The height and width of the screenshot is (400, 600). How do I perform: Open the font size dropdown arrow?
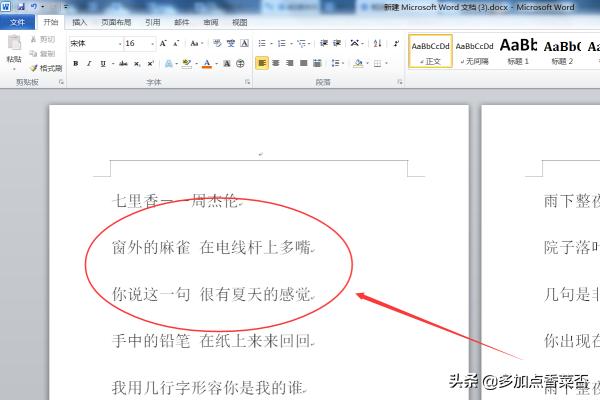coord(153,44)
